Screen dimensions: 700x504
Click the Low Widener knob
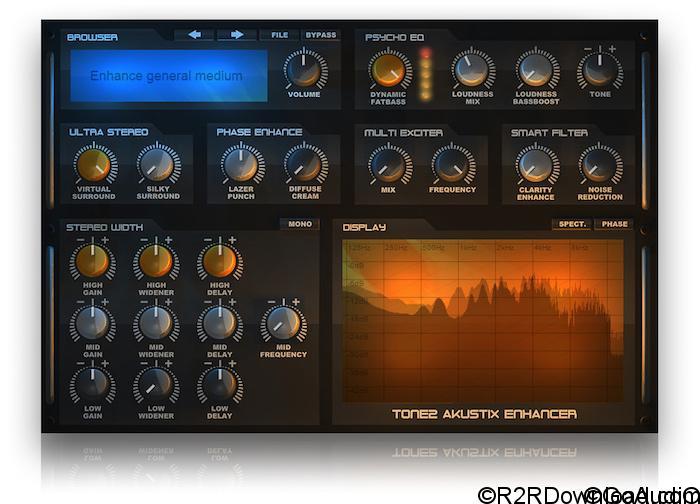tap(156, 384)
